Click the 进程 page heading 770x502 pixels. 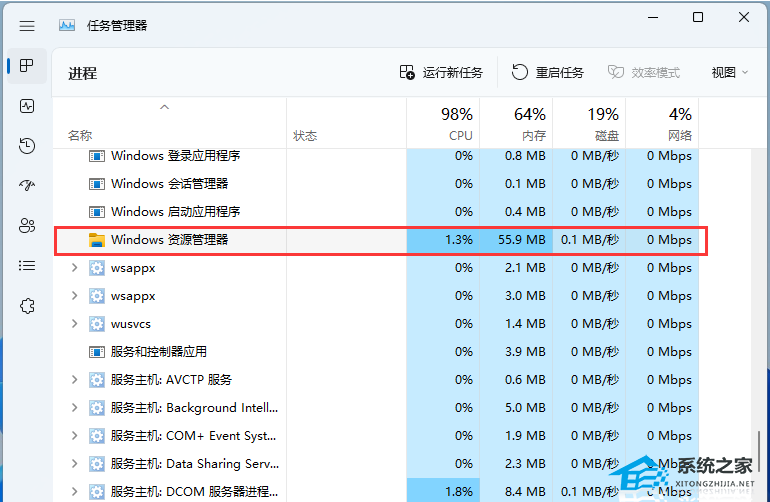click(82, 74)
